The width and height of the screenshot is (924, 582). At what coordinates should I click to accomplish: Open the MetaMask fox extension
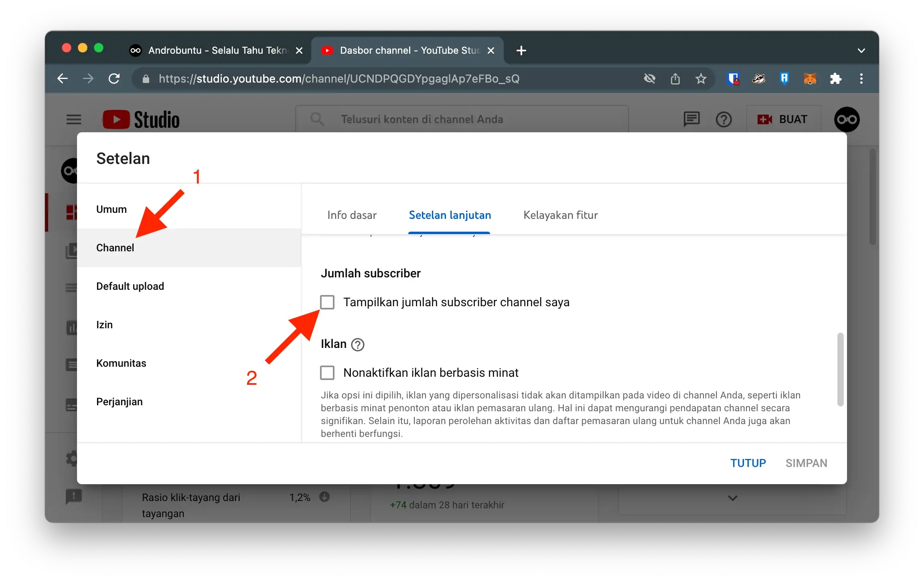(x=810, y=79)
